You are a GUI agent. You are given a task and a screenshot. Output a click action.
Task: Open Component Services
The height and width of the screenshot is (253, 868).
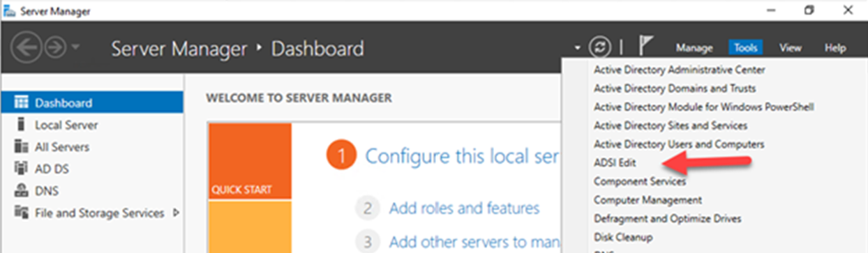click(x=640, y=181)
